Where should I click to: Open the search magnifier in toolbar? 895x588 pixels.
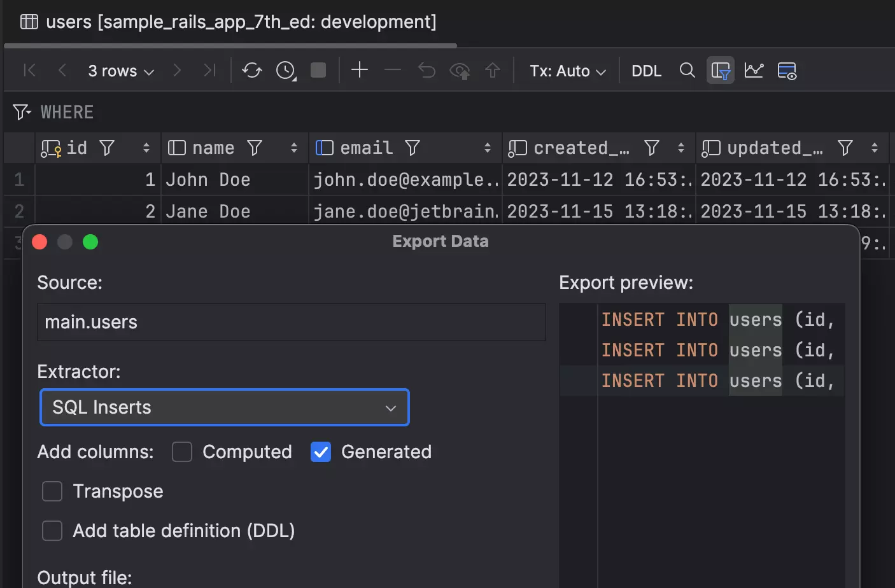tap(687, 70)
